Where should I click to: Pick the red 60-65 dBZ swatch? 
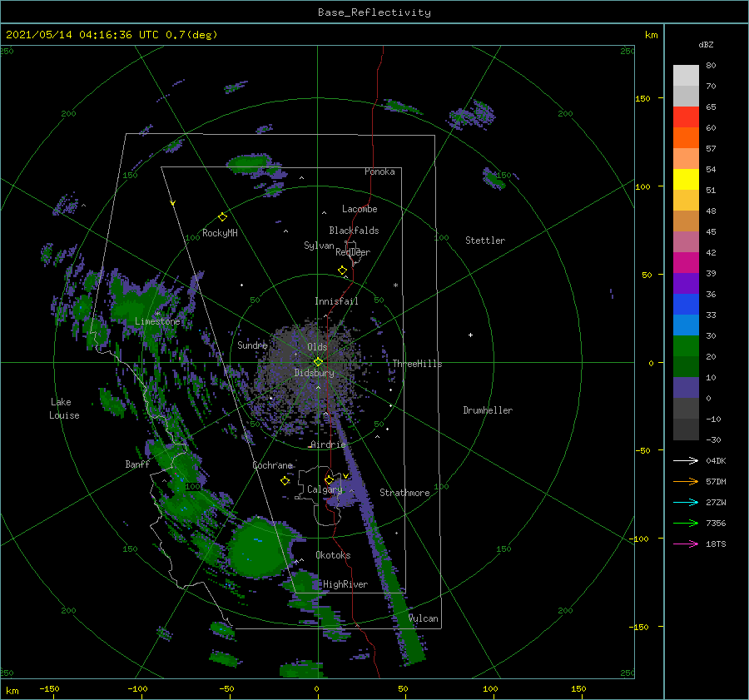pos(686,117)
